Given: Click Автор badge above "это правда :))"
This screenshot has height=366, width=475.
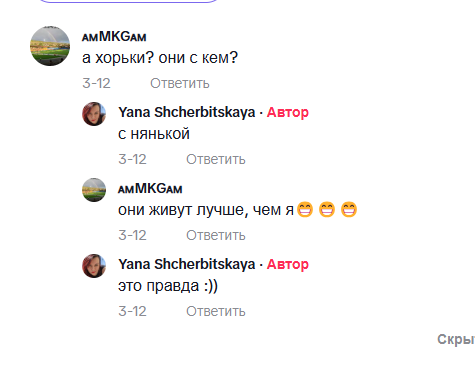Looking at the screenshot, I should click(x=288, y=264).
